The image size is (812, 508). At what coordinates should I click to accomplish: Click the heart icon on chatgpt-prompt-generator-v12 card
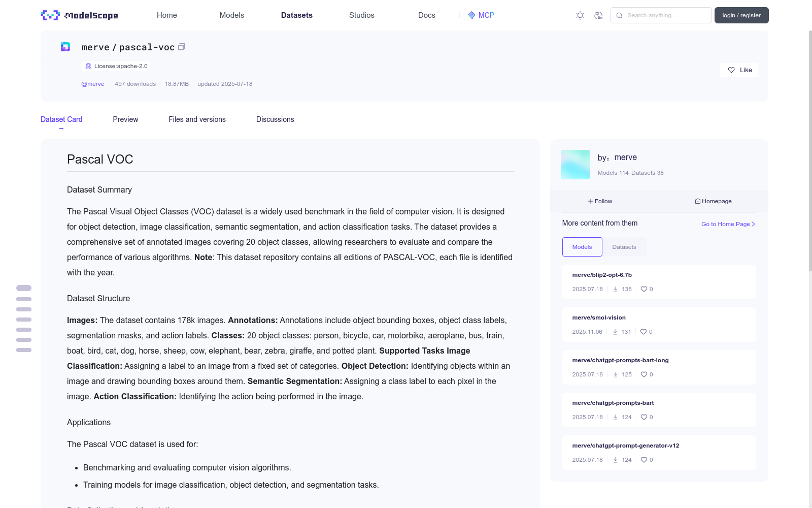tap(644, 460)
